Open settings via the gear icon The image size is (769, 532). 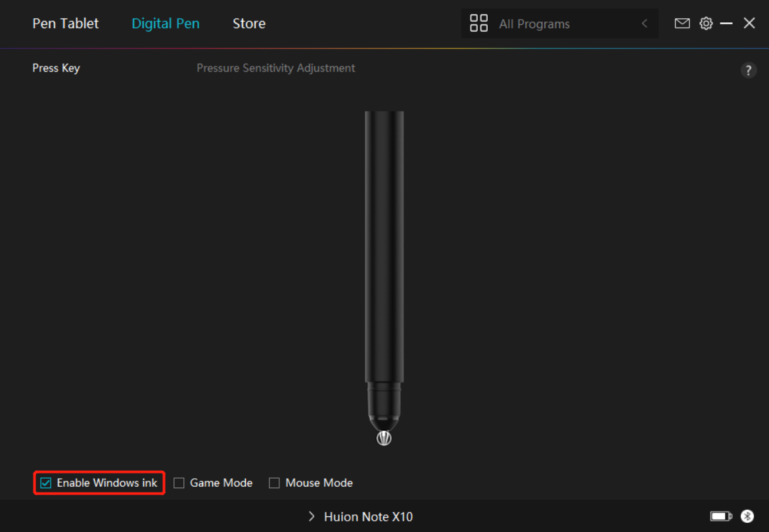(706, 24)
